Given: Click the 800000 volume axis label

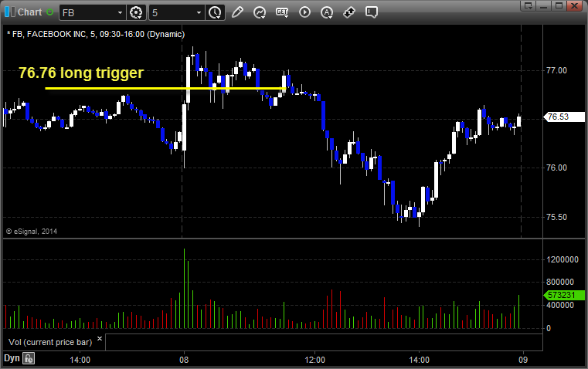Looking at the screenshot, I should tap(560, 282).
